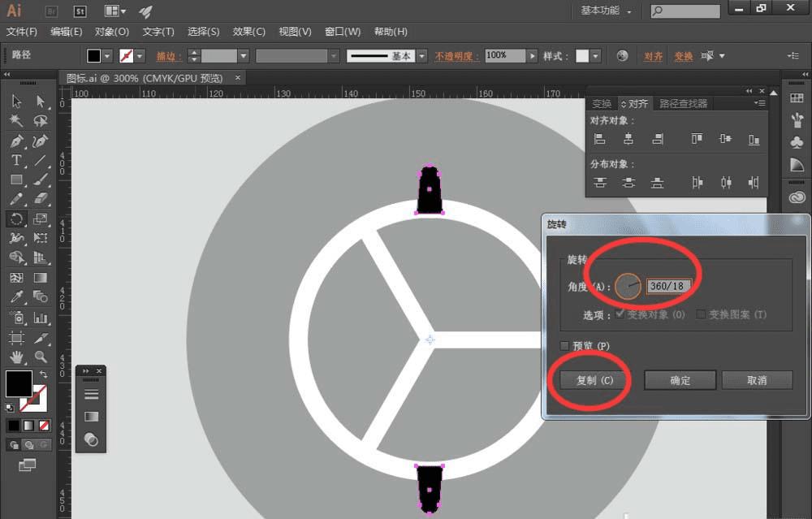Select the Paintbrush tool
The width and height of the screenshot is (812, 519).
pos(41,179)
